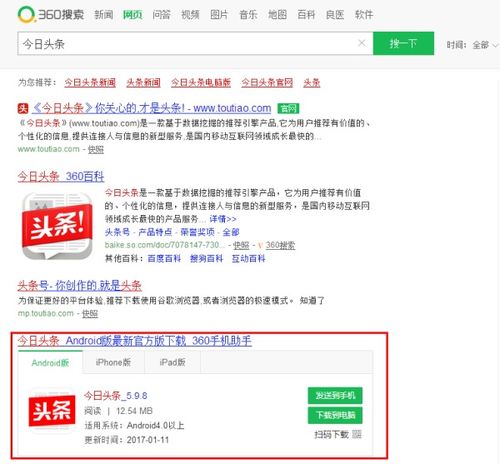Click the 适用系统: Android4.0以上 text

pos(134,425)
